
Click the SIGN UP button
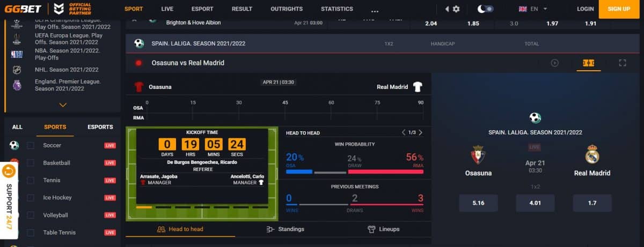(619, 9)
